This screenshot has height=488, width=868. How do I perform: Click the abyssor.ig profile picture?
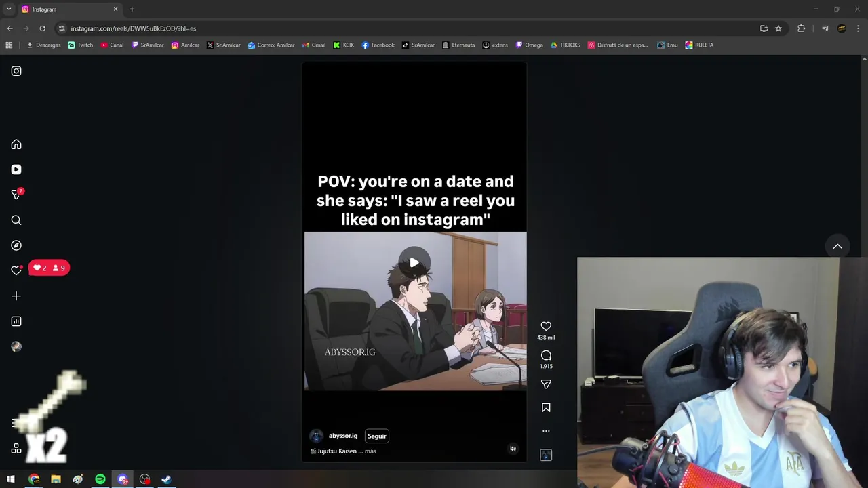(316, 436)
